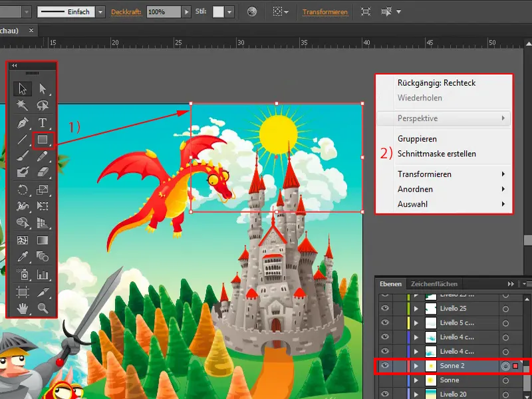The image size is (532, 399).
Task: Select the Shape Builder tool
Action: [23, 223]
